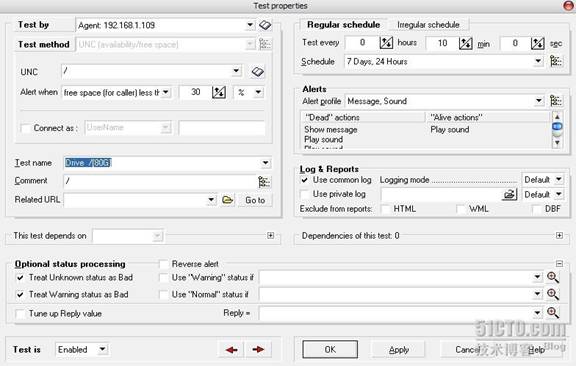
Task: Click the eraser icon beside Test by agent
Action: coord(265,25)
